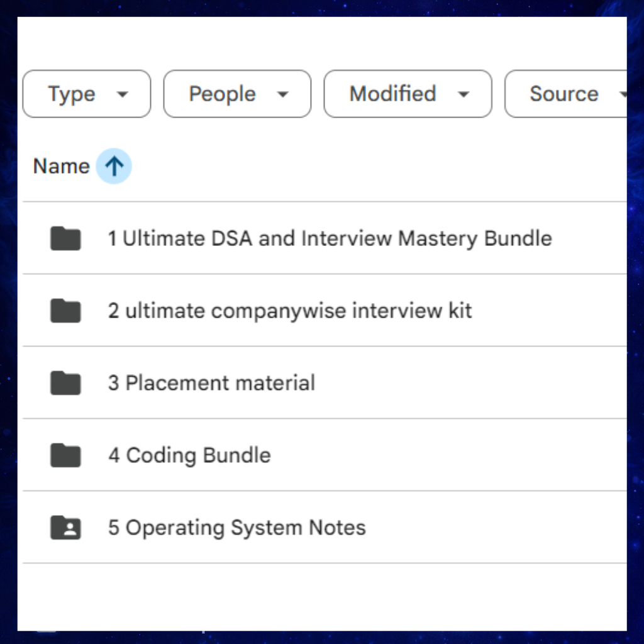The image size is (644, 644).
Task: Open the People filter chip
Action: click(x=236, y=94)
